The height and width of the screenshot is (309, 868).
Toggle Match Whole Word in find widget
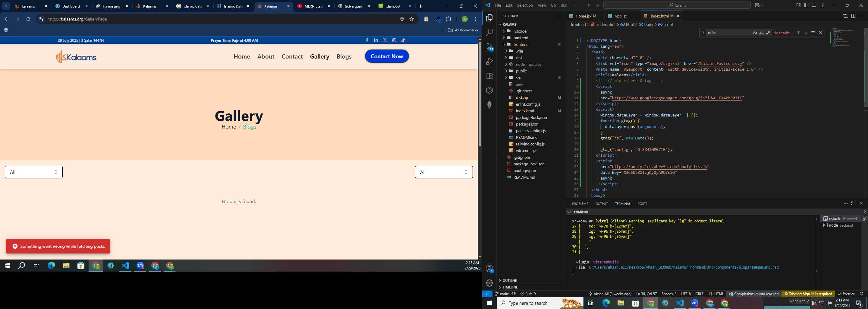[x=762, y=33]
